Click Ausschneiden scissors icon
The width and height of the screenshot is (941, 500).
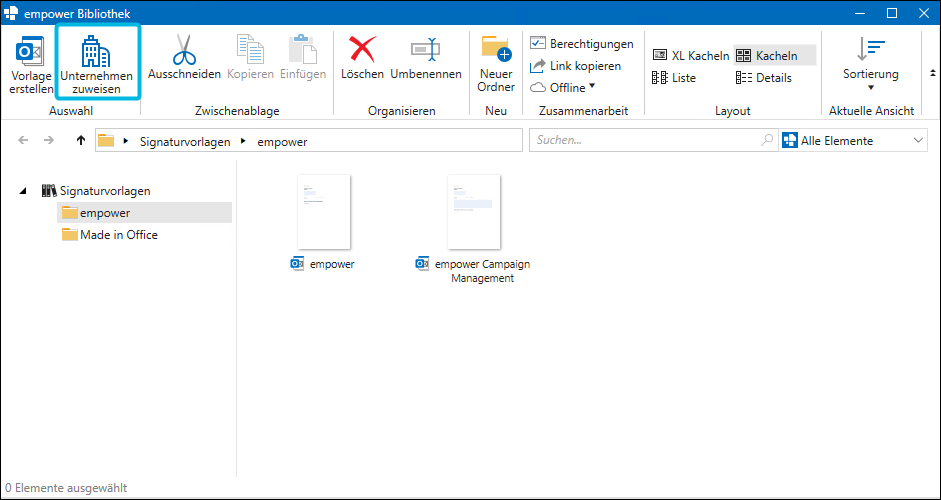click(x=184, y=49)
